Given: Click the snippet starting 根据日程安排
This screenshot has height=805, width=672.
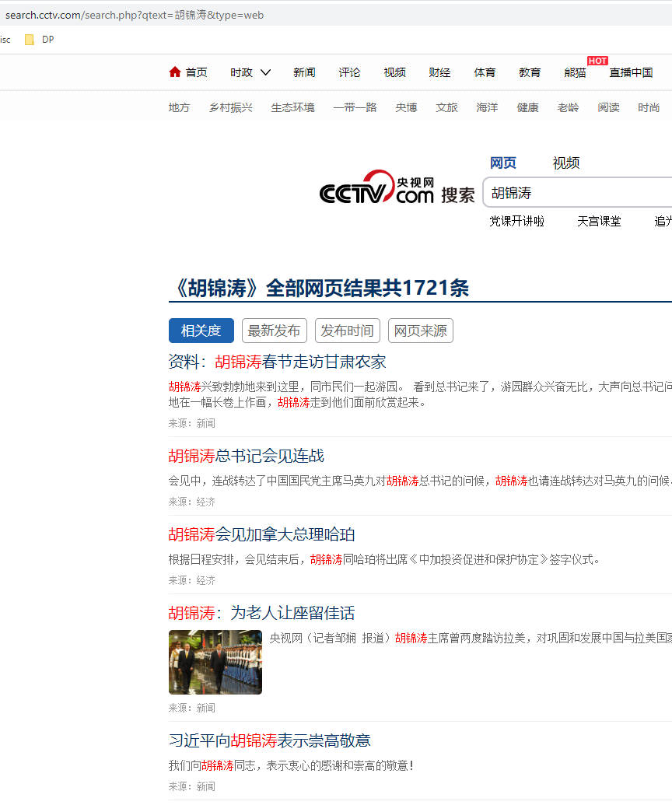Looking at the screenshot, I should tap(384, 559).
